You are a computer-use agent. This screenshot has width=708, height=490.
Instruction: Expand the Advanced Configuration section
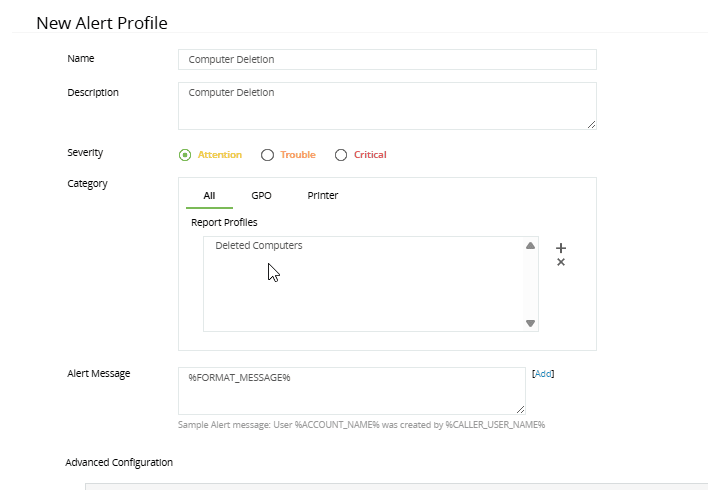pos(119,463)
